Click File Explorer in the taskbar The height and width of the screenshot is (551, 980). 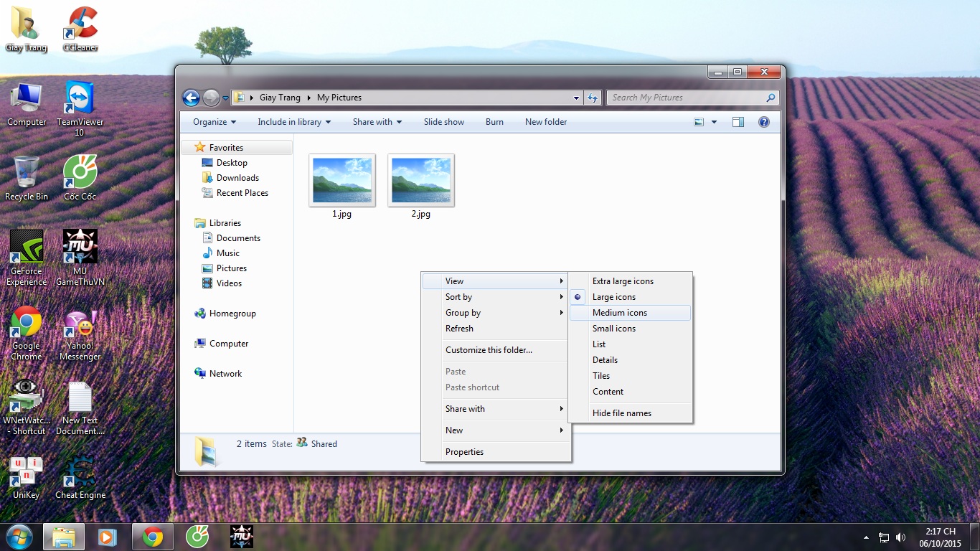pos(64,537)
